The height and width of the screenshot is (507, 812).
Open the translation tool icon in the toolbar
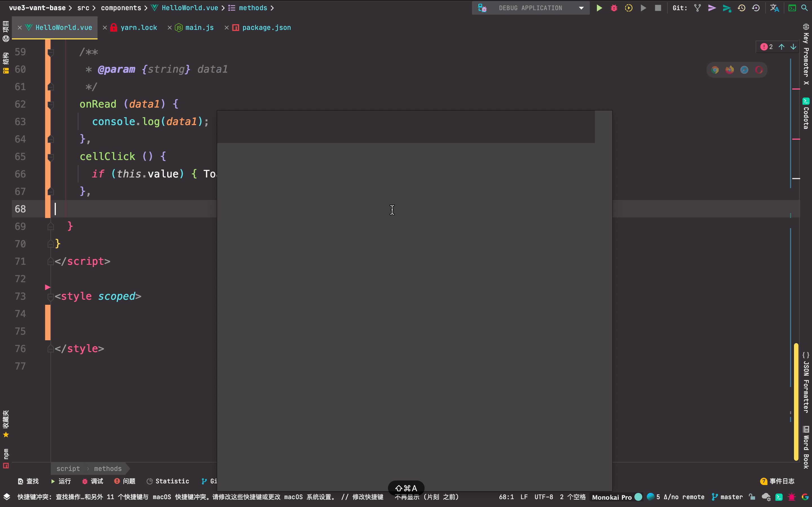pos(775,8)
